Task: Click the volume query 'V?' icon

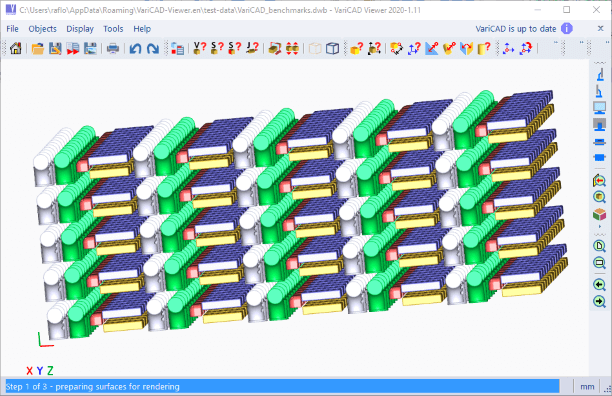Action: [x=200, y=48]
